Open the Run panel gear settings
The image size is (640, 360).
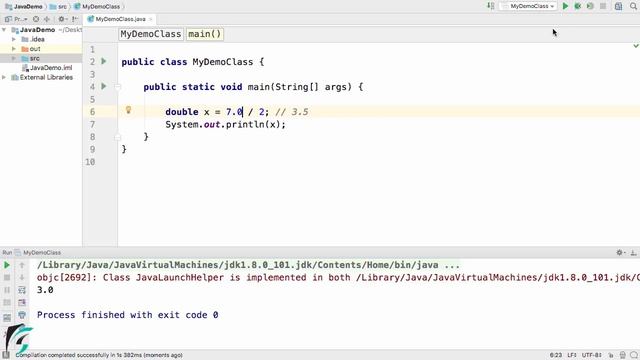click(x=620, y=253)
